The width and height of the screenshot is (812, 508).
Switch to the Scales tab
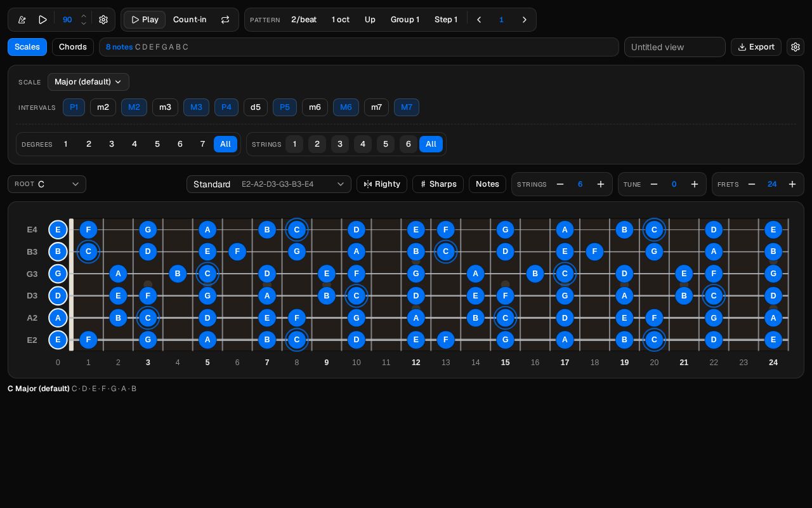click(x=27, y=47)
